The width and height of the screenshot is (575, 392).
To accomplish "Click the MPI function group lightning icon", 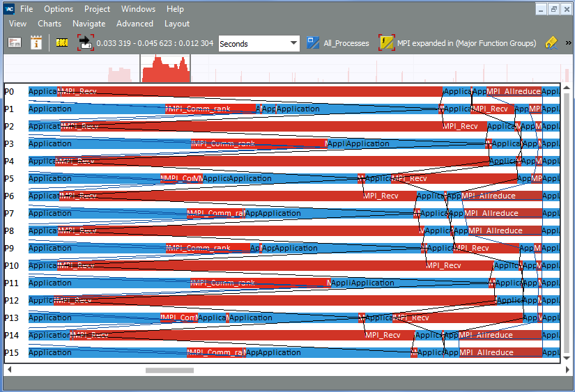I will point(385,42).
